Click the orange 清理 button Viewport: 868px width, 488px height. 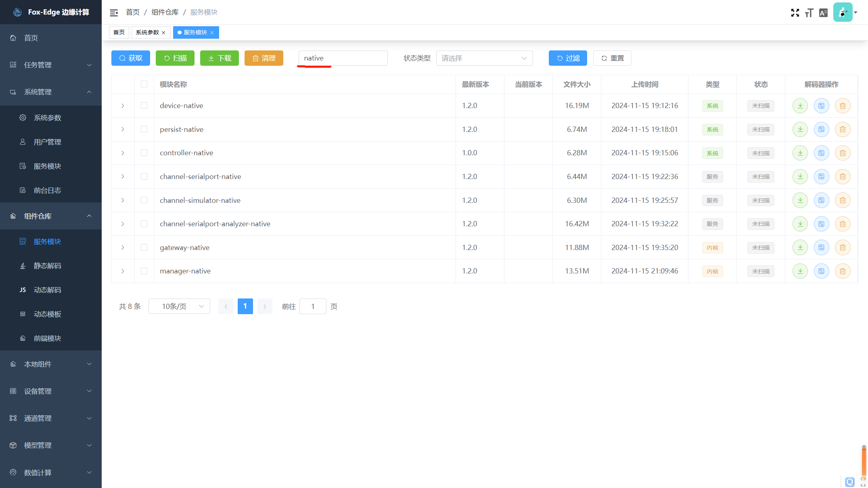[264, 58]
